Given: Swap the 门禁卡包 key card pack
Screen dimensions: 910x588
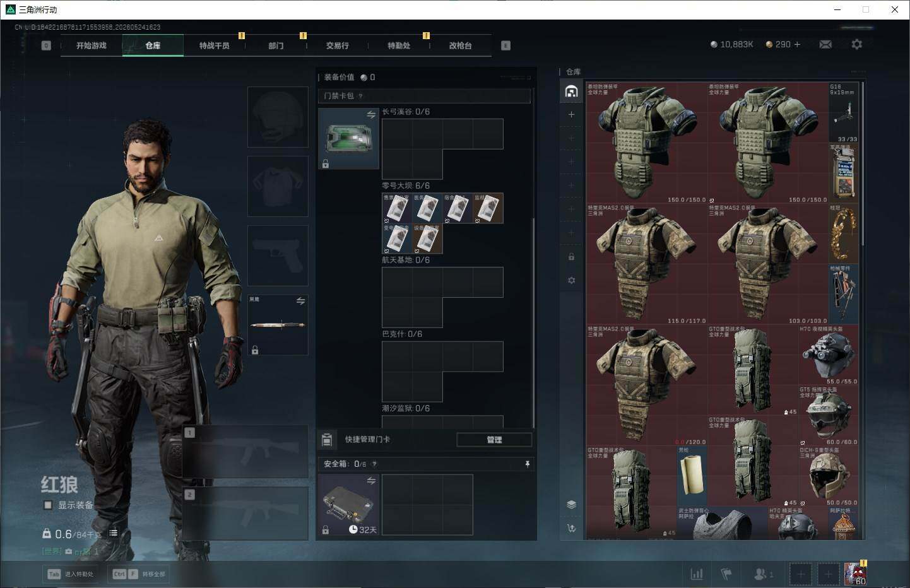Looking at the screenshot, I should tap(371, 114).
